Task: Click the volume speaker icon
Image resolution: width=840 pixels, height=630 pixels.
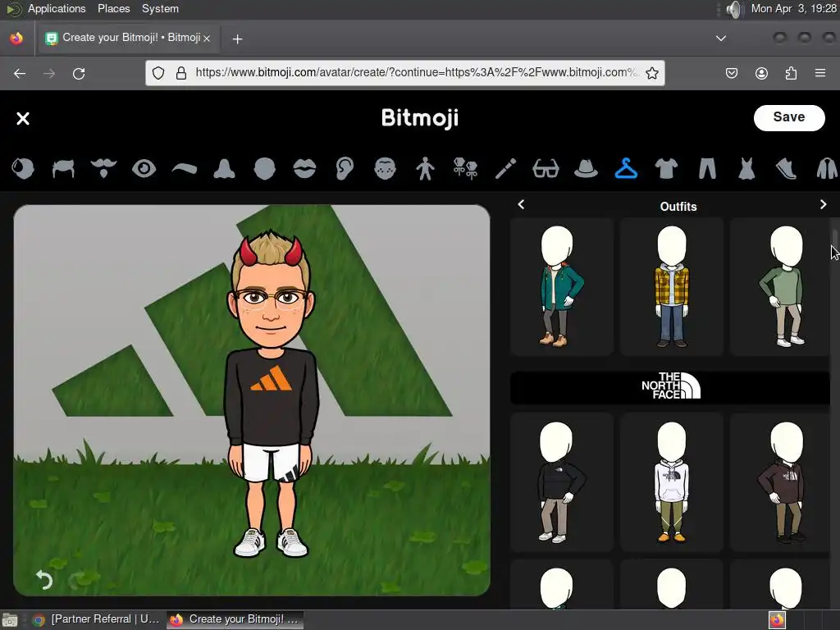Action: tap(735, 9)
